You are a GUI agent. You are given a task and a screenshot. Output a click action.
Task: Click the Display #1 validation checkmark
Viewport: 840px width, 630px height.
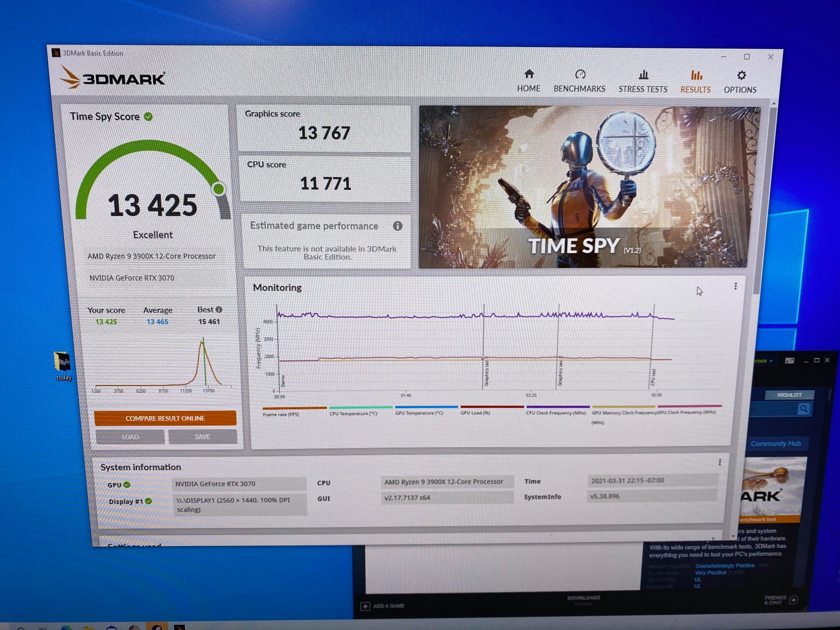tap(148, 501)
